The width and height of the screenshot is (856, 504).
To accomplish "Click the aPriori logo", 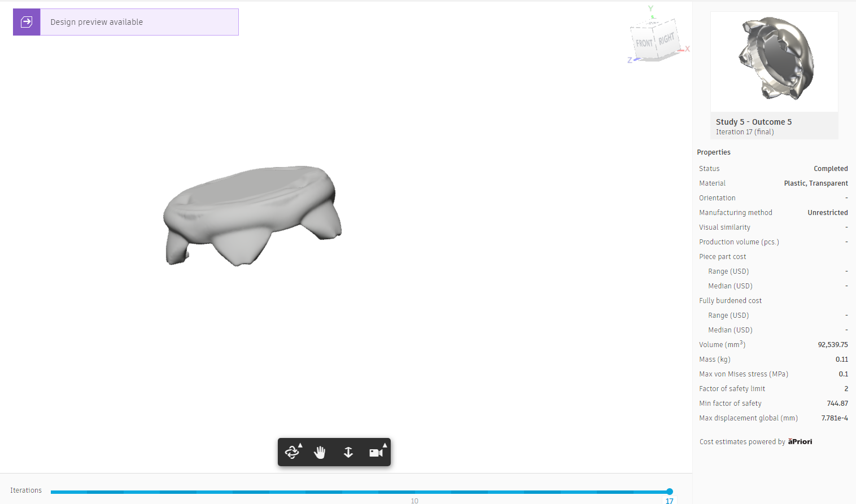I will coord(800,441).
